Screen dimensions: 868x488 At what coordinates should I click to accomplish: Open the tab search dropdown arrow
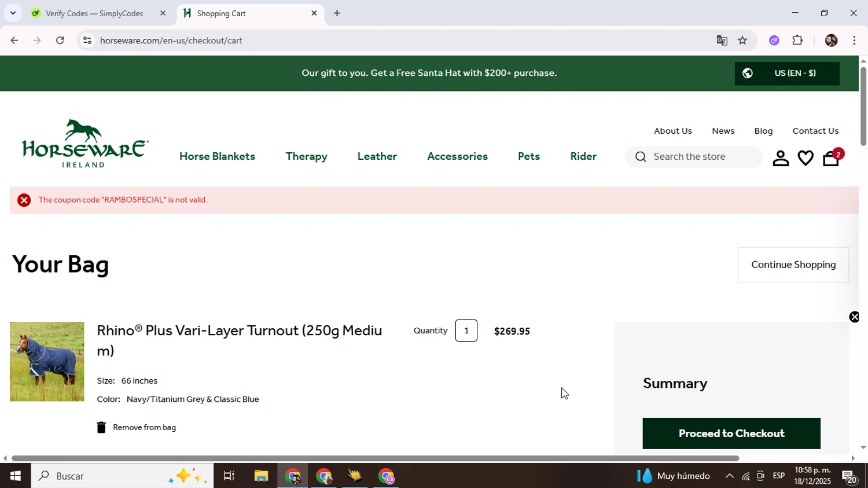click(x=13, y=13)
